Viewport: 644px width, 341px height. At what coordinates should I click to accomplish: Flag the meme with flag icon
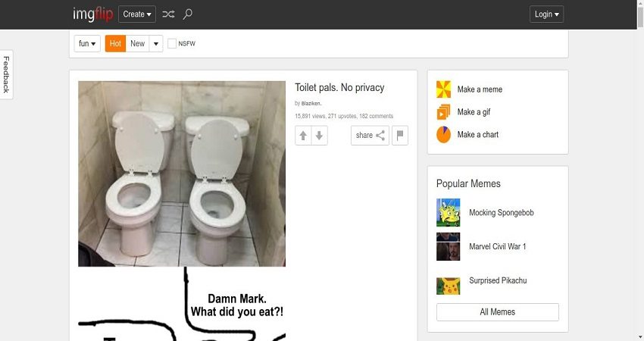click(x=400, y=136)
